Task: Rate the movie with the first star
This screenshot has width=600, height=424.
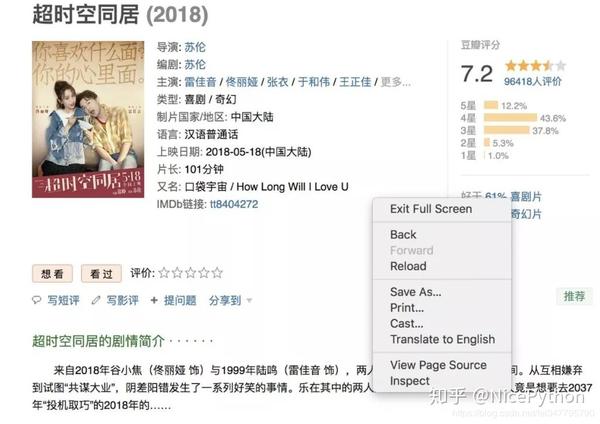Action: [164, 273]
